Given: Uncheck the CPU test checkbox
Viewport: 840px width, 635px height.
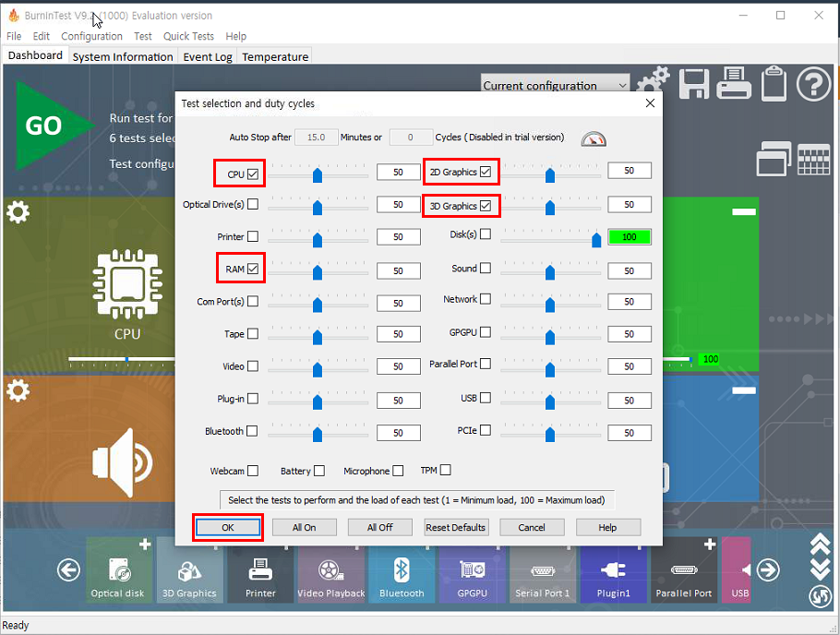Looking at the screenshot, I should coord(253,174).
